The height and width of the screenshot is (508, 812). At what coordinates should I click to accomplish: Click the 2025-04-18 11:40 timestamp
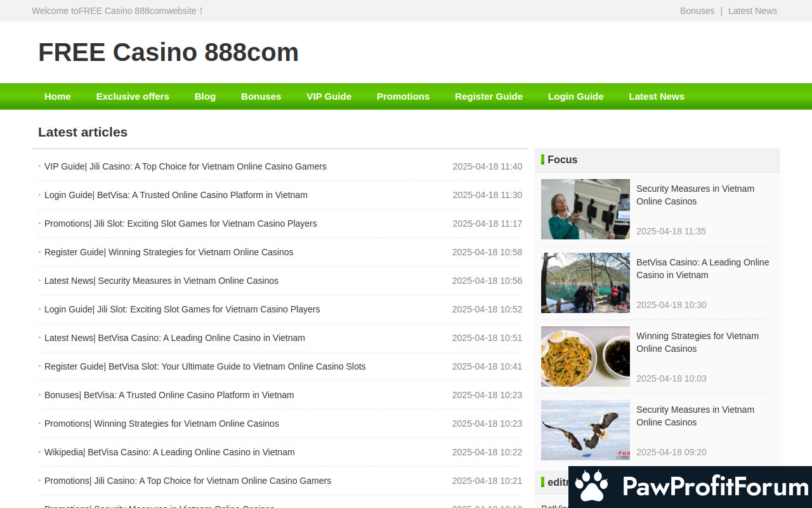[487, 166]
